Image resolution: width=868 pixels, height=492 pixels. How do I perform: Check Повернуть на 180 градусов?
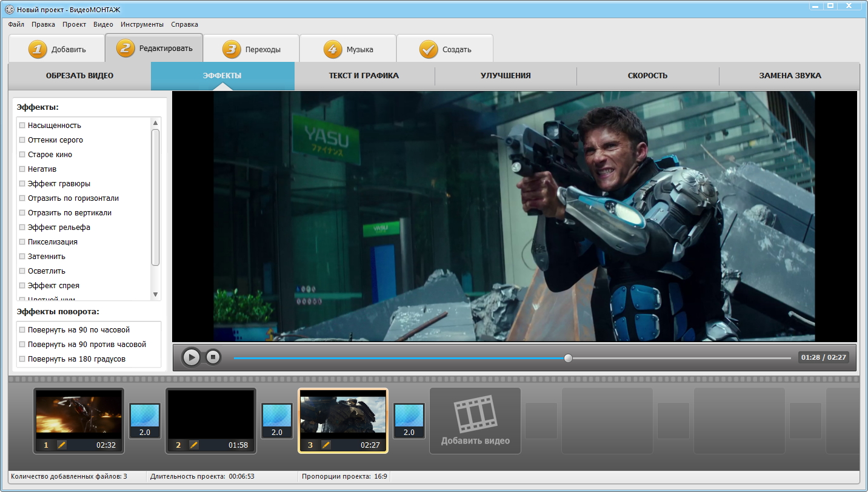click(x=22, y=359)
